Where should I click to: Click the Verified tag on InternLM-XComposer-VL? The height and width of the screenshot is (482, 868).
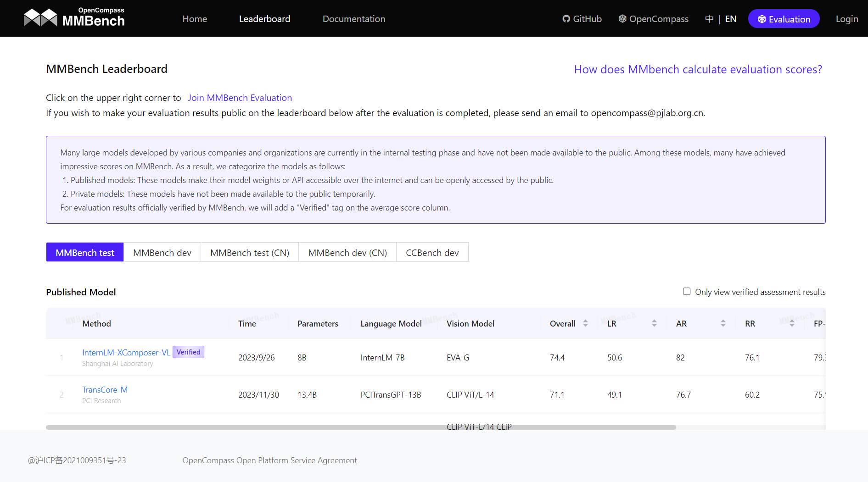tap(188, 352)
